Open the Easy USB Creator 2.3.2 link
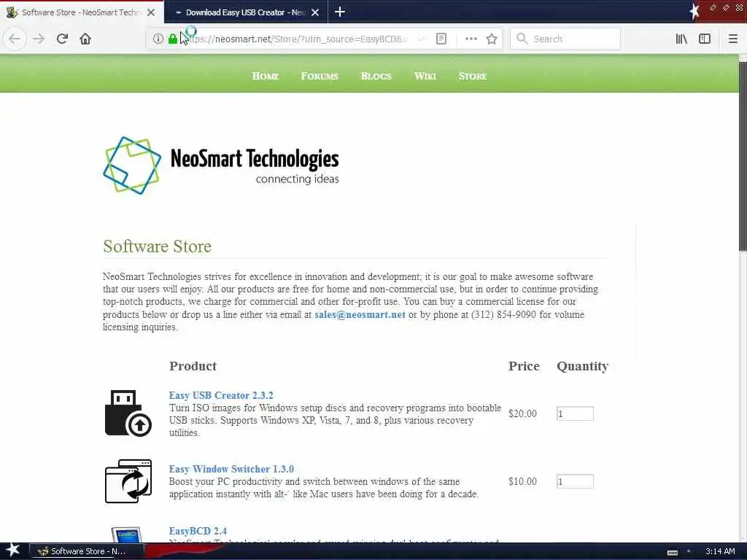This screenshot has width=747, height=560. pos(221,395)
